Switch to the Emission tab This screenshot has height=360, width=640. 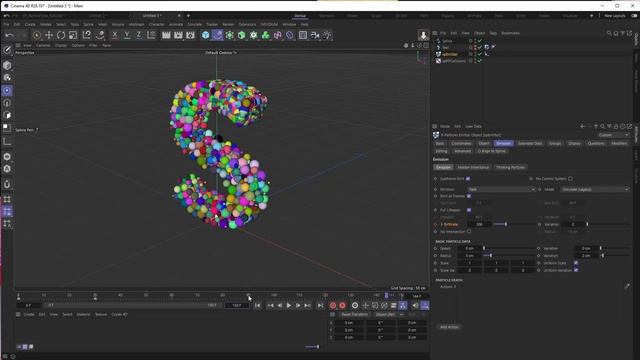click(503, 143)
